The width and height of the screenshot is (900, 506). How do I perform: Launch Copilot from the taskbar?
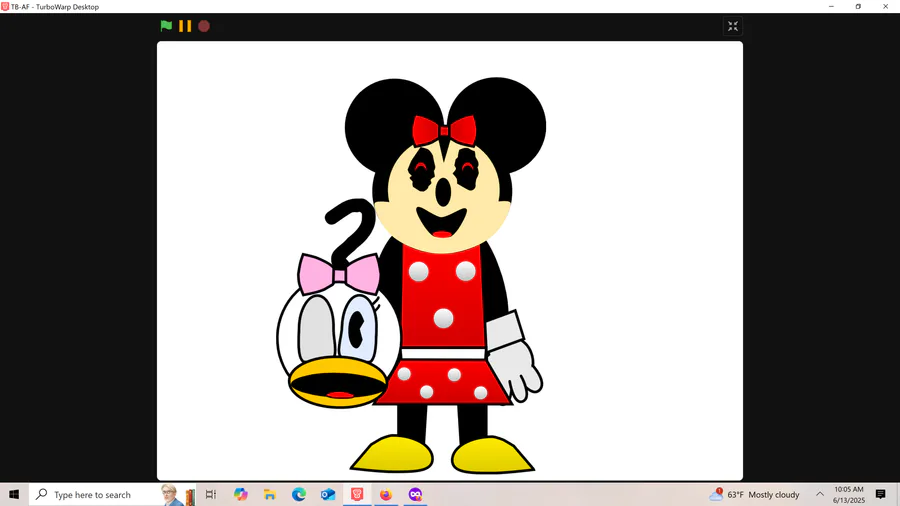click(240, 494)
